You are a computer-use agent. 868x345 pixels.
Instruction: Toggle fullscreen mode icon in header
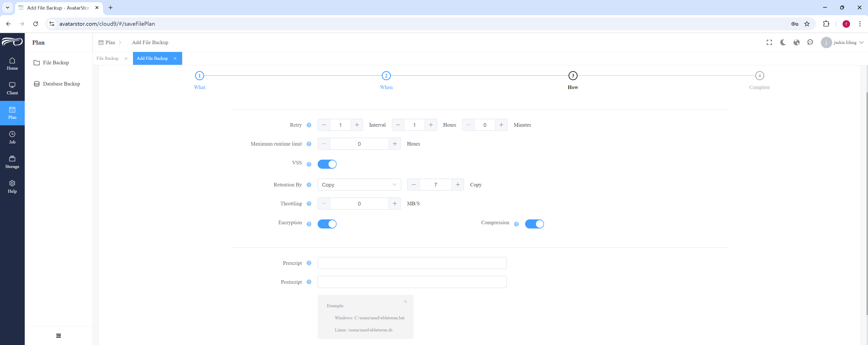pos(769,42)
